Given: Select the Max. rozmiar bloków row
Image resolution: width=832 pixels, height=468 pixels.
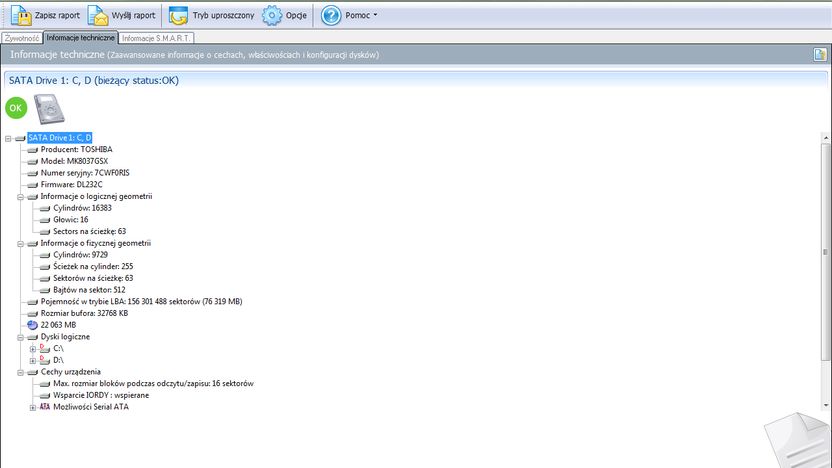Looking at the screenshot, I should pos(153,384).
